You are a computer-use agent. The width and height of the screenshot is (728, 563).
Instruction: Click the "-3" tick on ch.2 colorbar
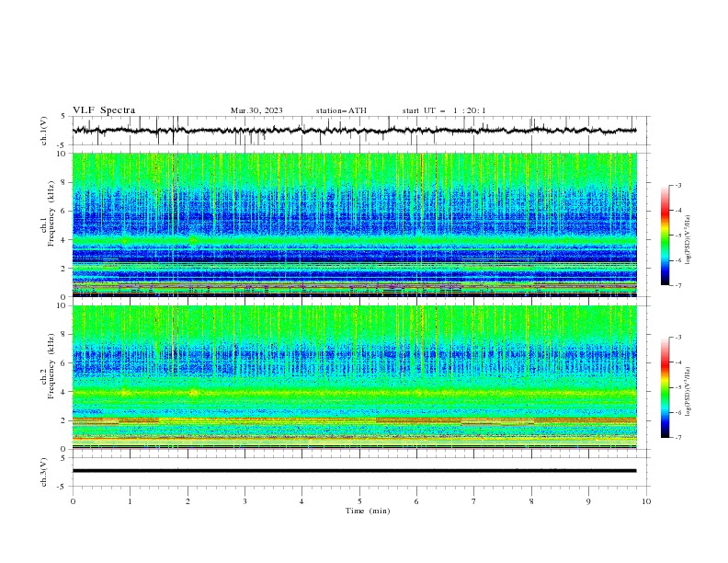point(678,338)
